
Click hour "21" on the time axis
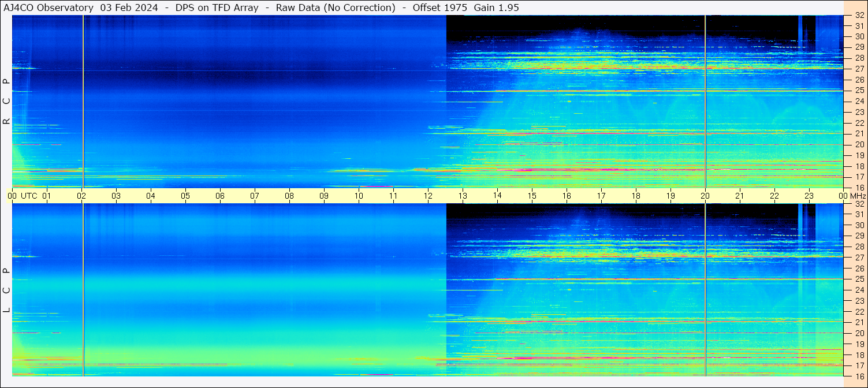740,196
